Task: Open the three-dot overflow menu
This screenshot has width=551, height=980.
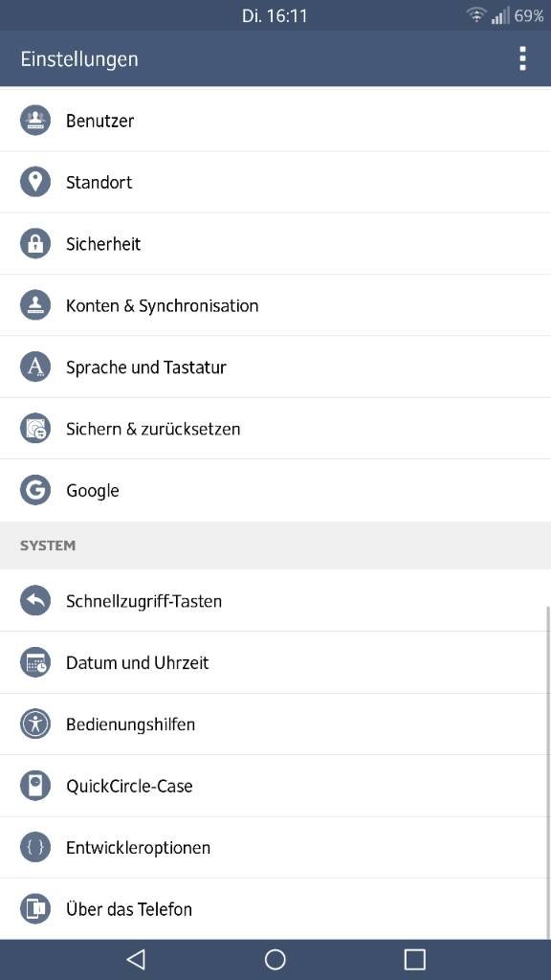Action: pyautogui.click(x=522, y=58)
